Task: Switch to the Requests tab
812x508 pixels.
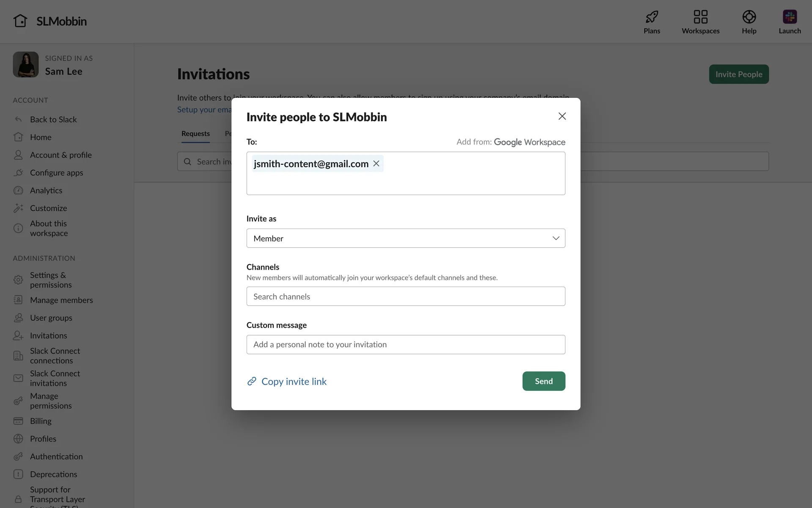Action: 195,134
